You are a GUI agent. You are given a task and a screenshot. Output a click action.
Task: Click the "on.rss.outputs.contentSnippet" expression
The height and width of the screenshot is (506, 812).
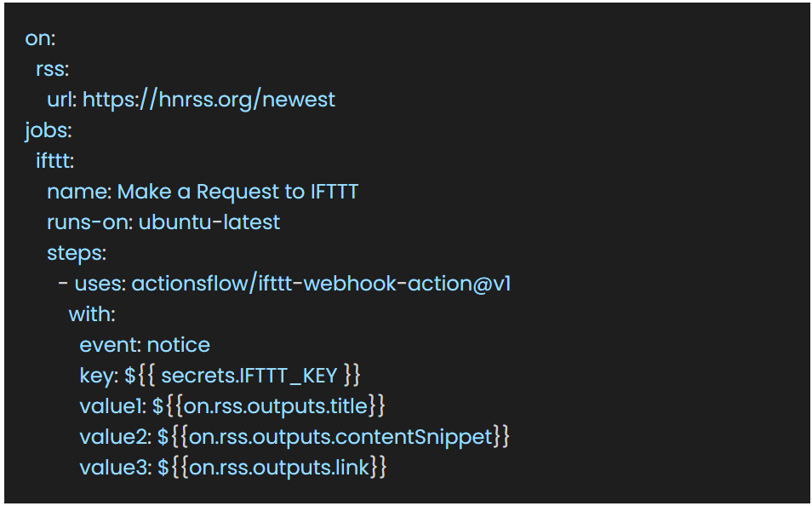(340, 437)
